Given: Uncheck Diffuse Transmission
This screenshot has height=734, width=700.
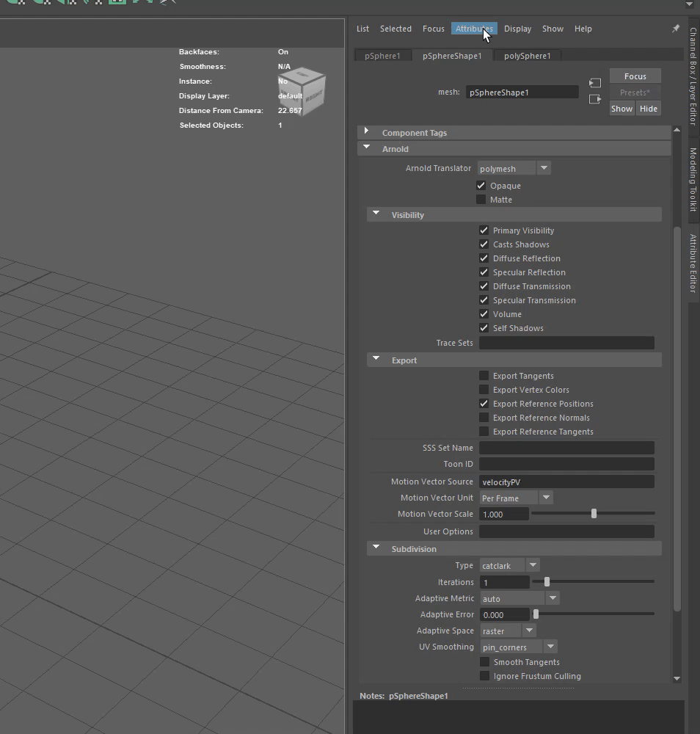Looking at the screenshot, I should tap(484, 286).
